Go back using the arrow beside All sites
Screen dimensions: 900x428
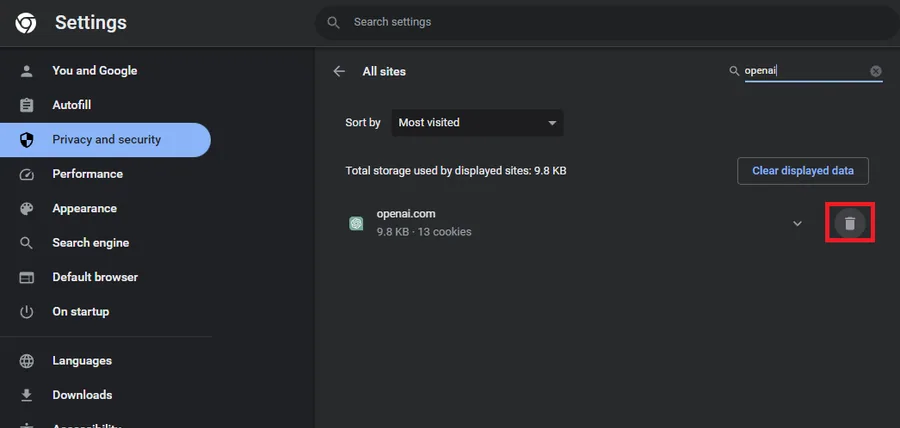(339, 71)
